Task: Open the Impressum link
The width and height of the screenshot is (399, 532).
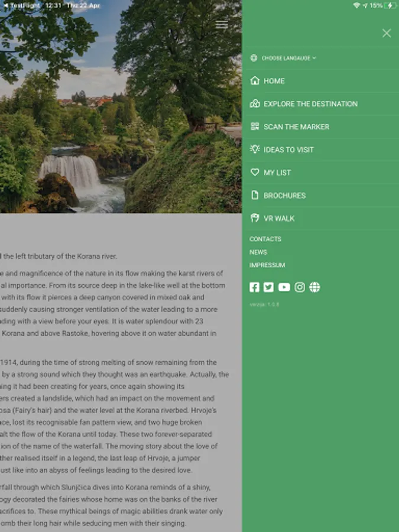Action: coord(267,265)
